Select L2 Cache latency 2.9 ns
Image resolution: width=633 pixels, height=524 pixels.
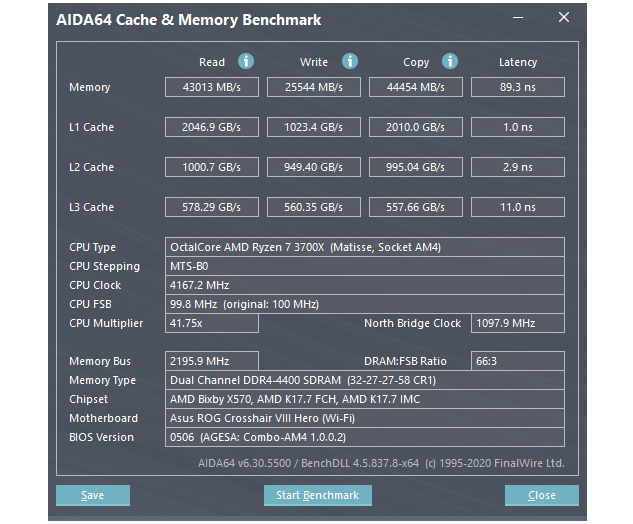point(518,167)
